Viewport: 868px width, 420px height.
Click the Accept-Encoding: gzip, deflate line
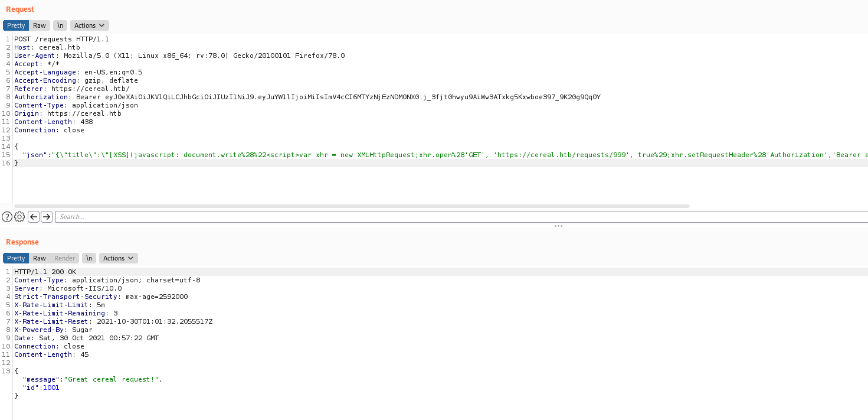coord(76,80)
